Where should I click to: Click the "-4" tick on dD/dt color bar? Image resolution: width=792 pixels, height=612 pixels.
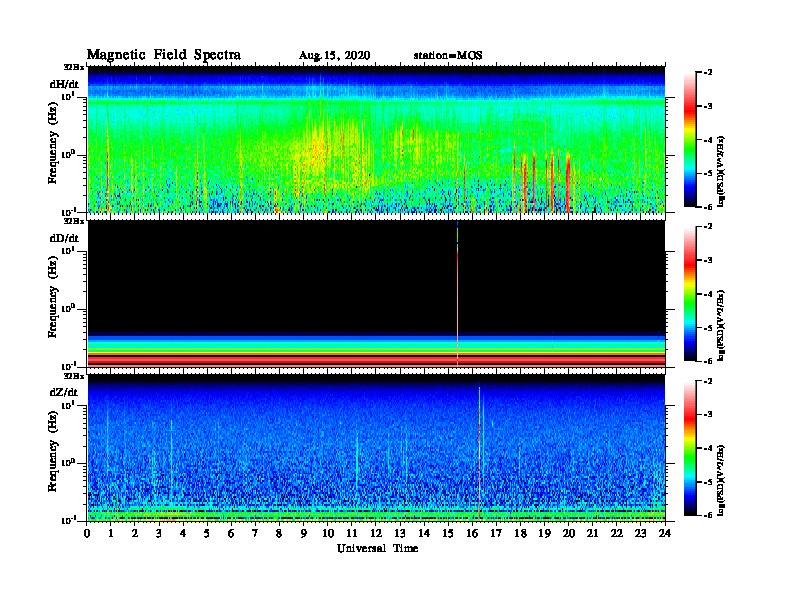[708, 294]
